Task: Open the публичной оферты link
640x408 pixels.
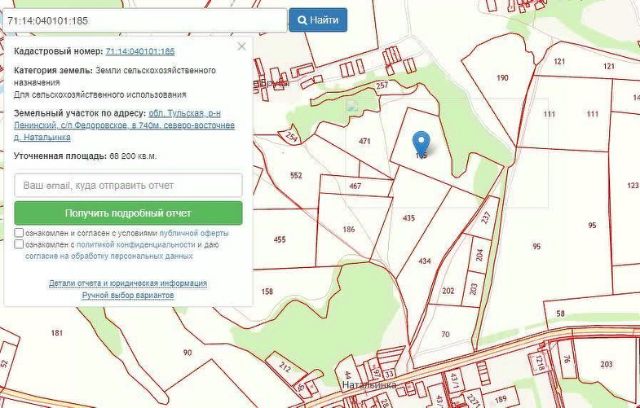Action: 194,233
